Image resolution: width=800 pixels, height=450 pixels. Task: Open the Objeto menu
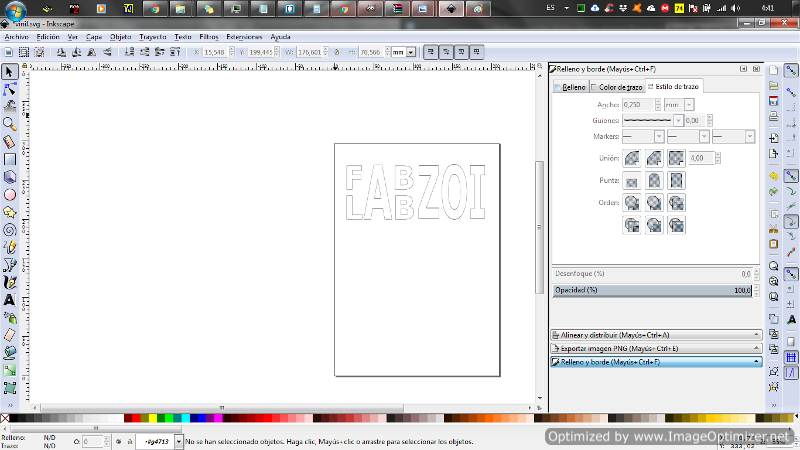pyautogui.click(x=120, y=37)
